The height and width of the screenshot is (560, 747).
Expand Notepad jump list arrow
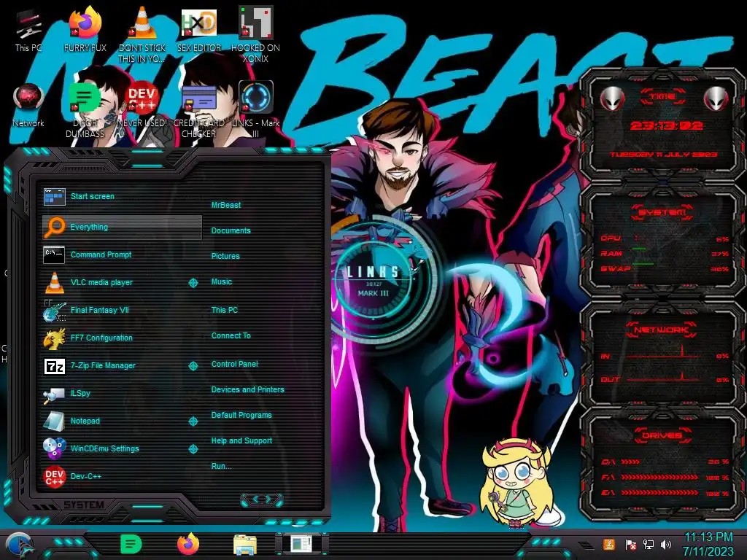[x=193, y=421]
